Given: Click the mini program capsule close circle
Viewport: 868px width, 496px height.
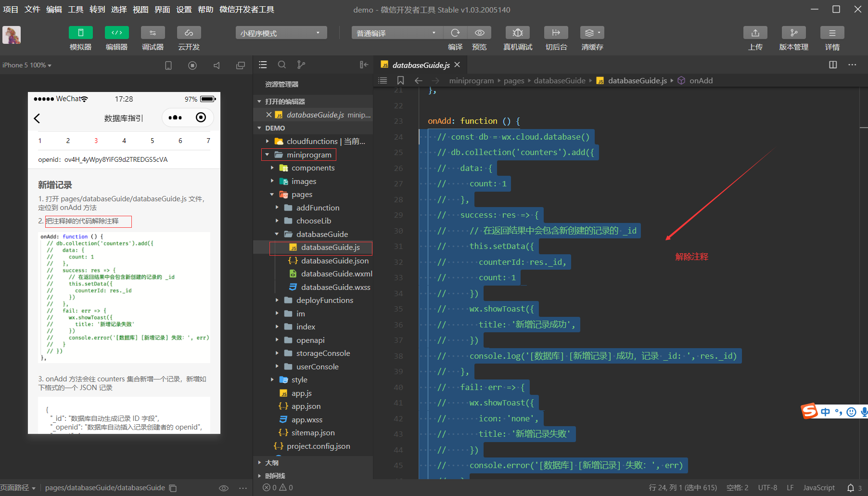Looking at the screenshot, I should point(201,117).
